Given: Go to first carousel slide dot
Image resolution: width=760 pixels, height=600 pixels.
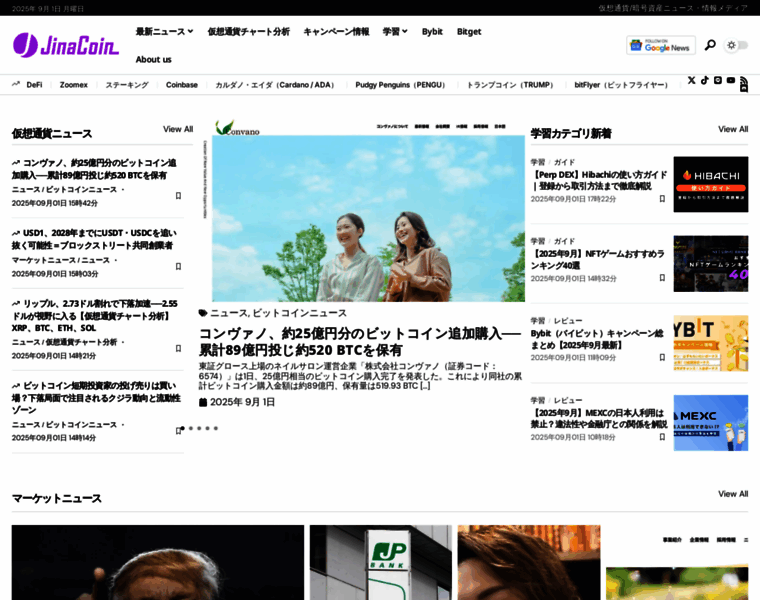Looking at the screenshot, I should [183, 428].
